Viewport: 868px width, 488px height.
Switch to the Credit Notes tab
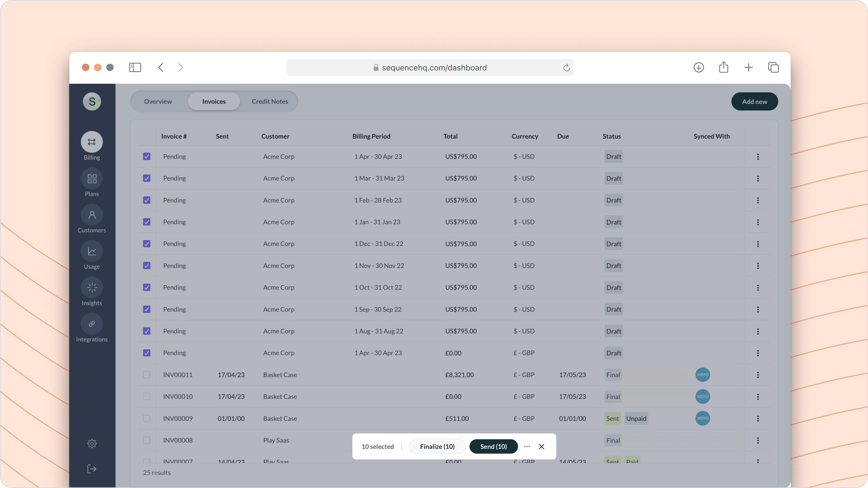click(269, 101)
